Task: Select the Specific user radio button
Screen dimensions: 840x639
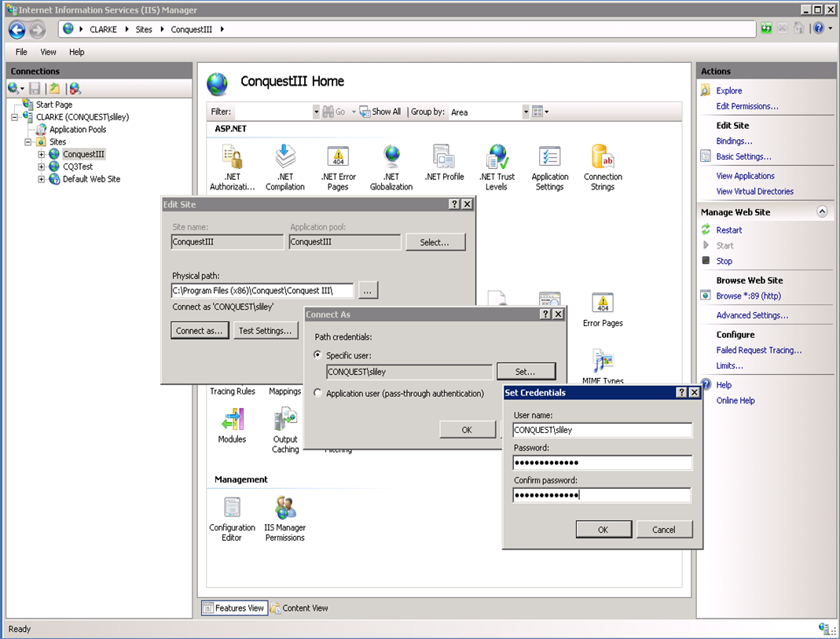Action: pos(317,354)
